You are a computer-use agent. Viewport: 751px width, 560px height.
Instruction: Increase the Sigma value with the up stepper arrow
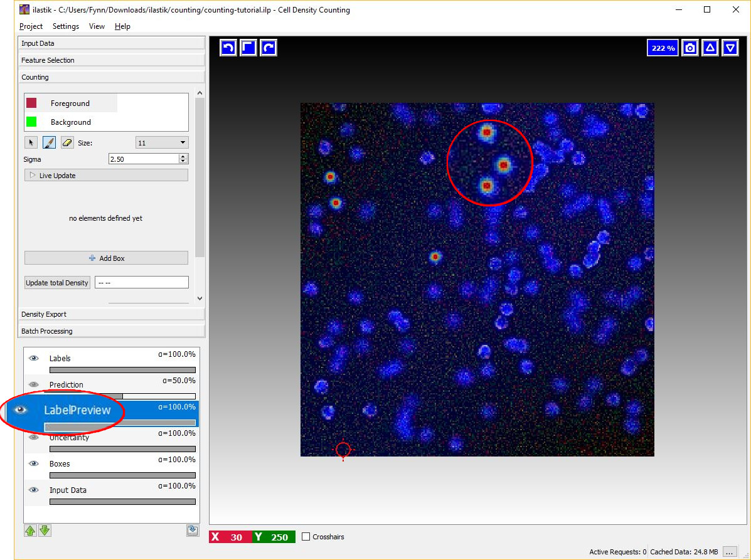(183, 156)
